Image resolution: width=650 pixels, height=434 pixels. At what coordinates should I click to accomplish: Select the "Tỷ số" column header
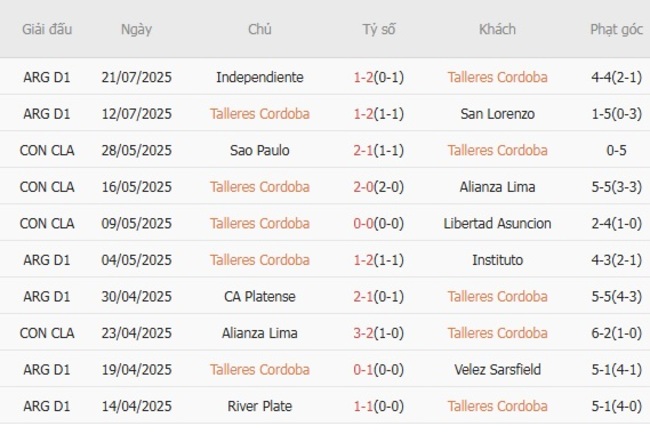(379, 29)
